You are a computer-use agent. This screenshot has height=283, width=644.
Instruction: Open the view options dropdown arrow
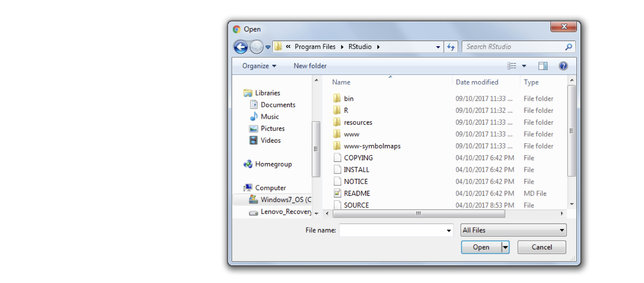(524, 66)
